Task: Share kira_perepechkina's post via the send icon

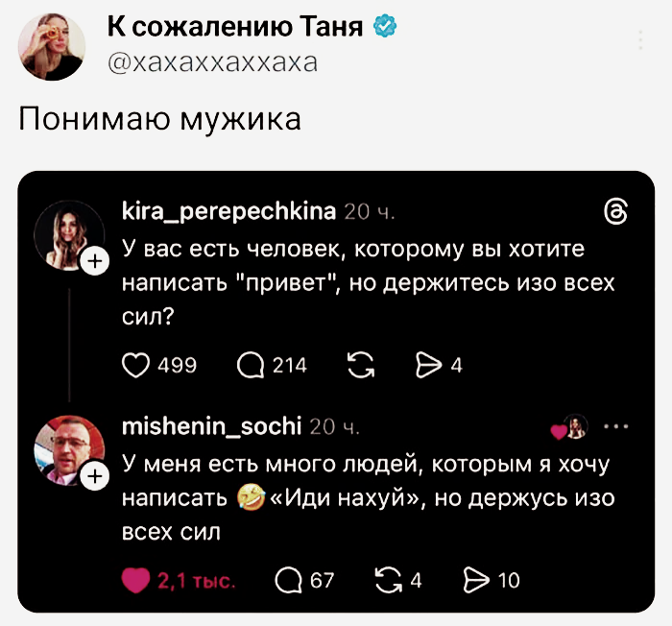Action: coord(425,365)
